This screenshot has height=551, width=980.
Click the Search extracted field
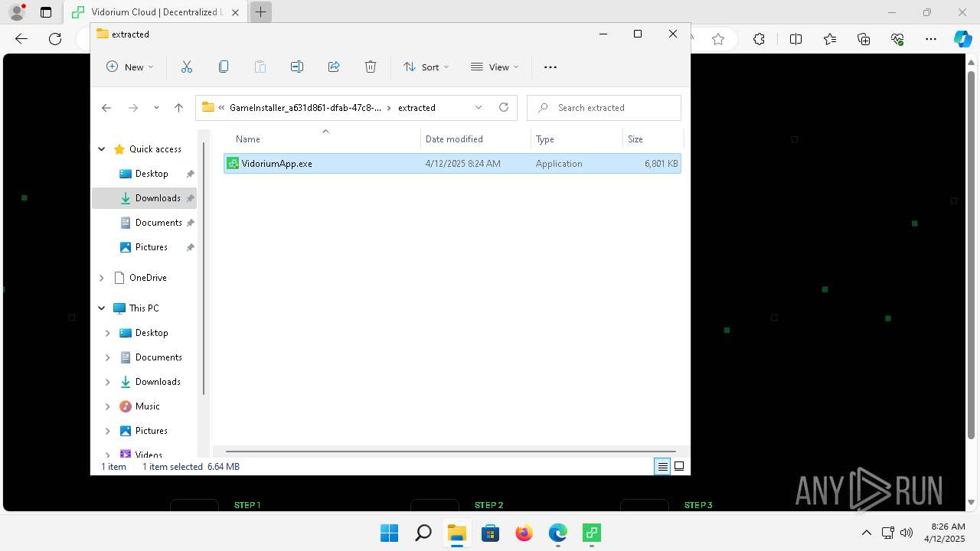(604, 108)
